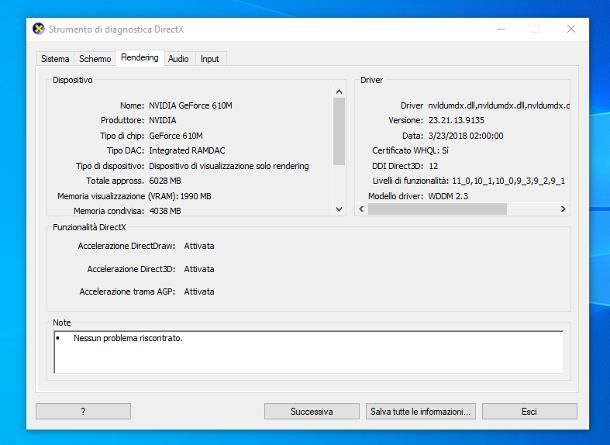
Task: Click the Successiva button
Action: pos(312,412)
